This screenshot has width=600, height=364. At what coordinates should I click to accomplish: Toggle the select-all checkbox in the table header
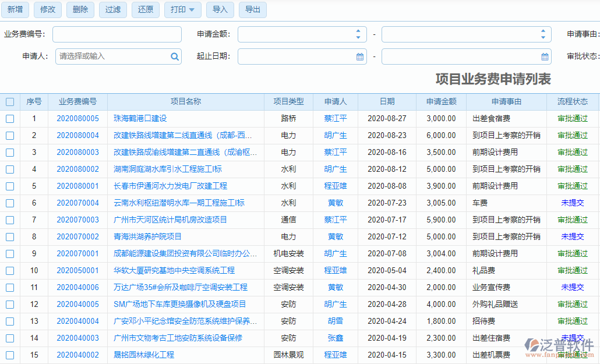[x=9, y=101]
